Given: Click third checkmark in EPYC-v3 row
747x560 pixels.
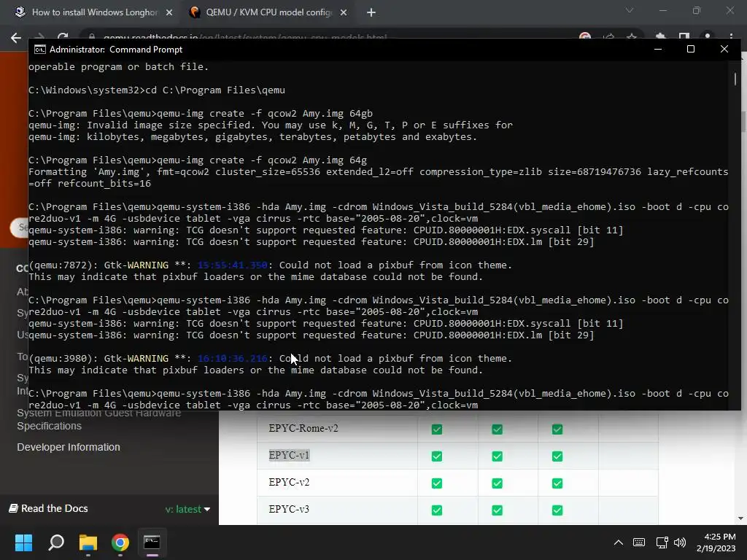Looking at the screenshot, I should click(x=557, y=510).
